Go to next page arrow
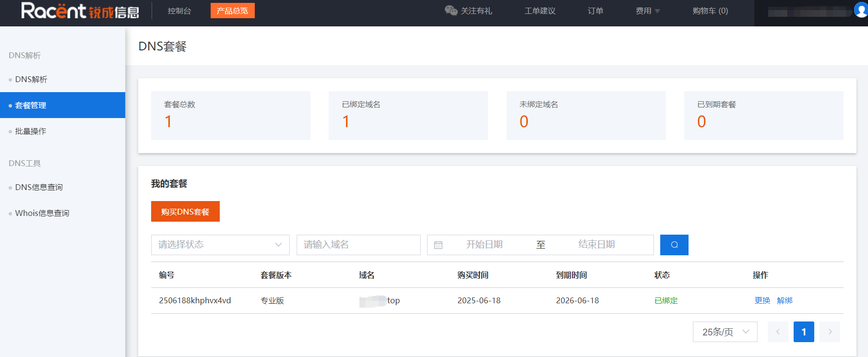The height and width of the screenshot is (357, 868). [x=830, y=332]
